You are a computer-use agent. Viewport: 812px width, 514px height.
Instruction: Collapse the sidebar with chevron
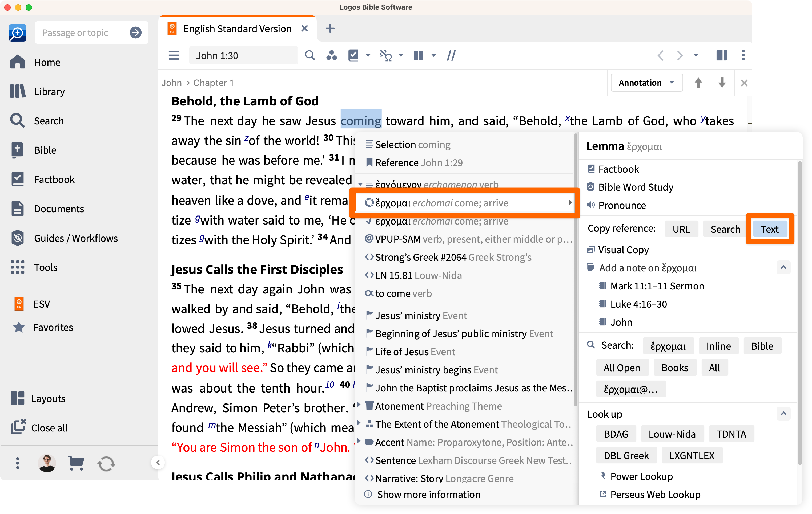(x=158, y=462)
